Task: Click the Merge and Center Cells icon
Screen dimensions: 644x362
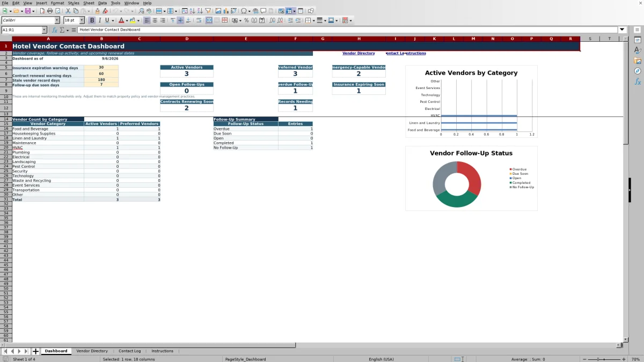Action: point(209,20)
